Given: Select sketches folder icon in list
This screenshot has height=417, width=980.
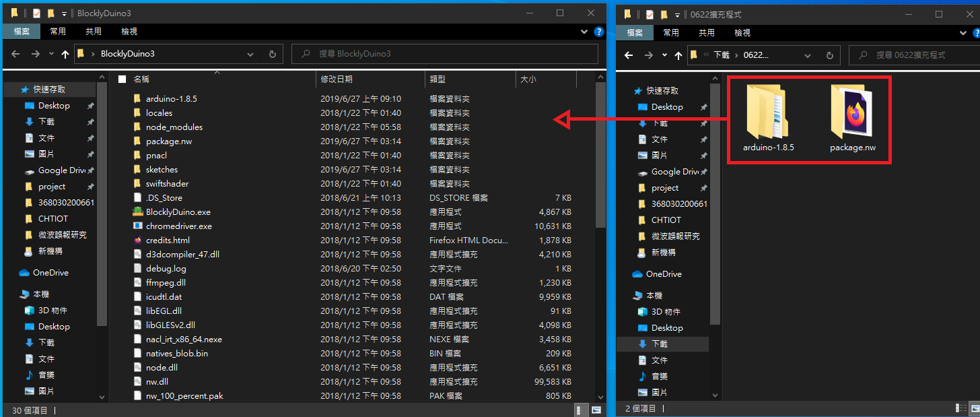Looking at the screenshot, I should click(137, 170).
